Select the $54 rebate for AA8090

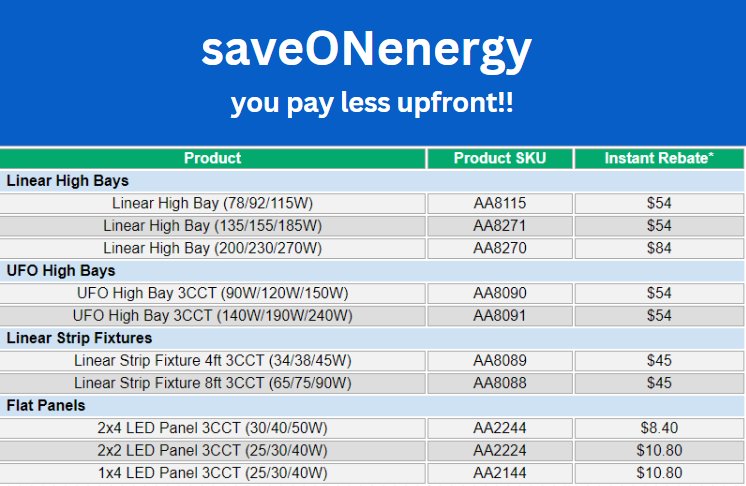point(659,293)
